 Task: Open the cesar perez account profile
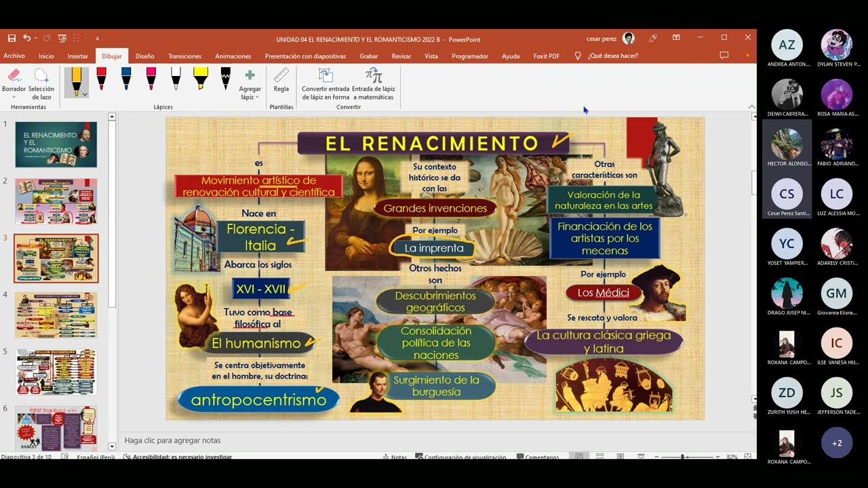tap(610, 38)
